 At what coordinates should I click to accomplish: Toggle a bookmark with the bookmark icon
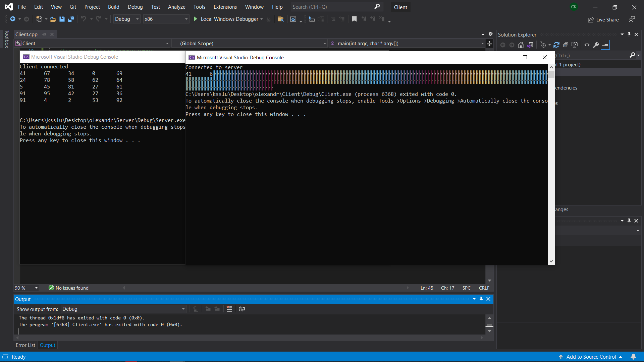pyautogui.click(x=354, y=19)
